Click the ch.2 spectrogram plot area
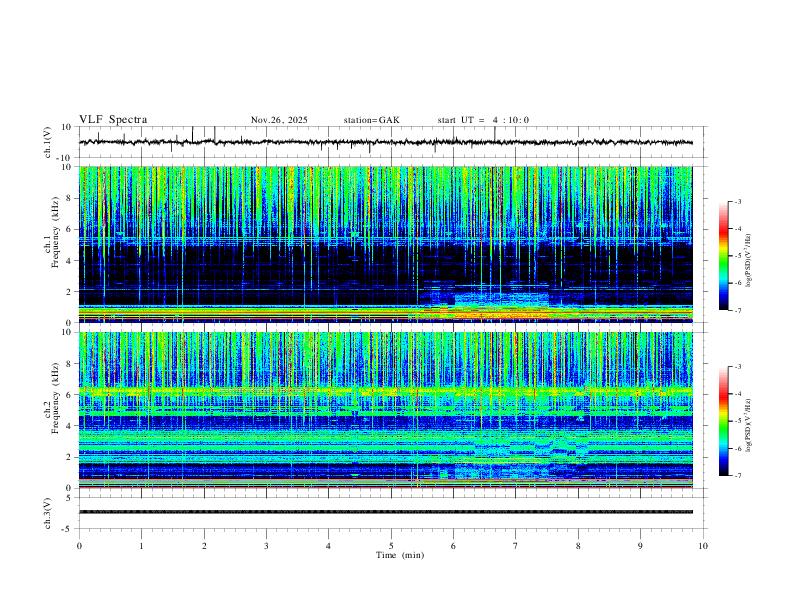The height and width of the screenshot is (612, 792). pyautogui.click(x=385, y=410)
